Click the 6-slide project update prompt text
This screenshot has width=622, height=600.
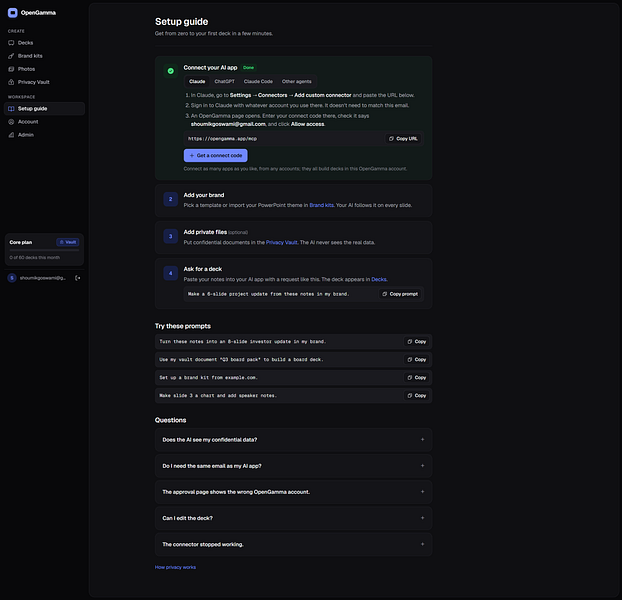click(269, 294)
